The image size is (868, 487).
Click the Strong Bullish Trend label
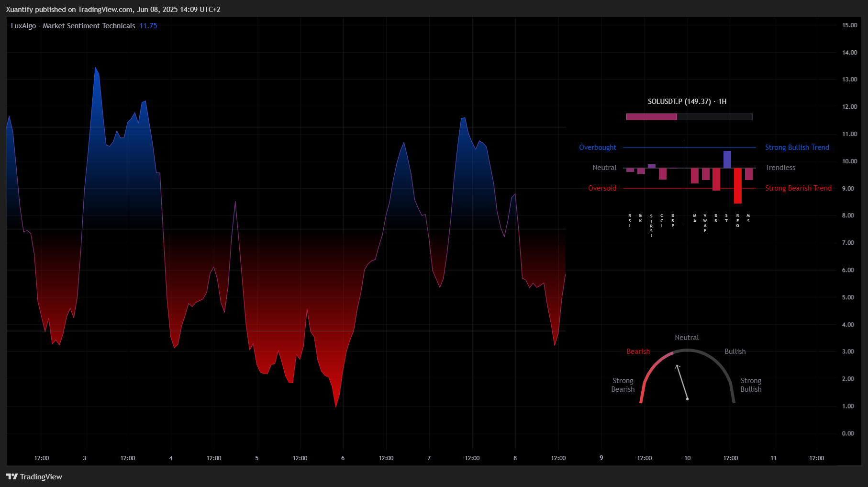point(797,147)
